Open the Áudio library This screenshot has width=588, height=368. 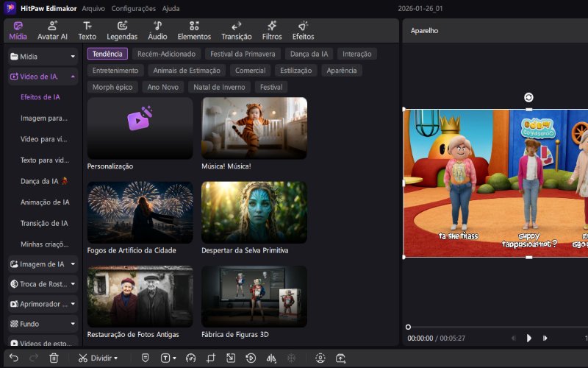click(157, 30)
